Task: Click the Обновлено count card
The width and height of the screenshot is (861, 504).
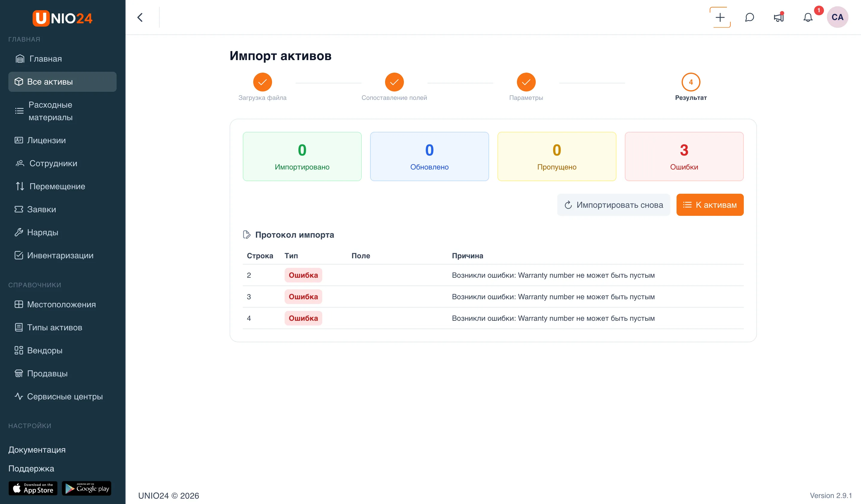Action: click(x=430, y=157)
